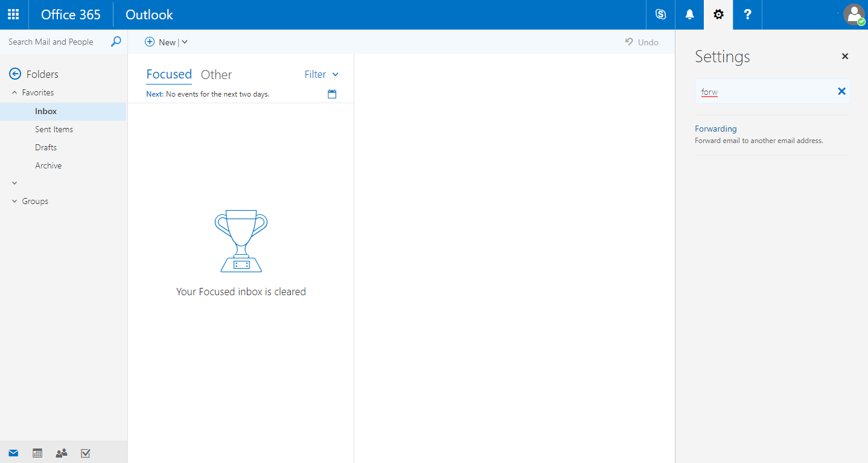
Task: Switch to the Calendar module icon
Action: pos(37,453)
